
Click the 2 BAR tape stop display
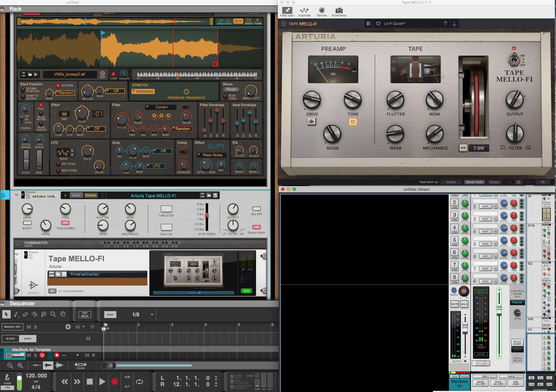(x=479, y=148)
